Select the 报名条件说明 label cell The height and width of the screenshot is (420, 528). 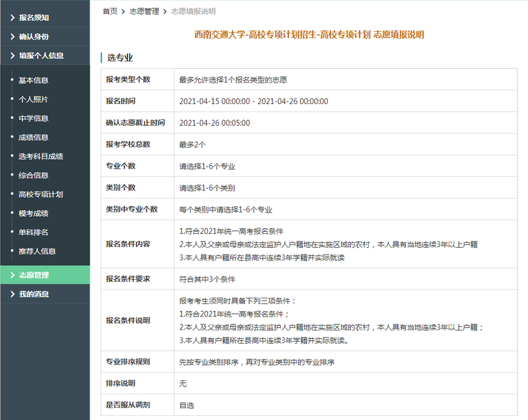pyautogui.click(x=138, y=320)
